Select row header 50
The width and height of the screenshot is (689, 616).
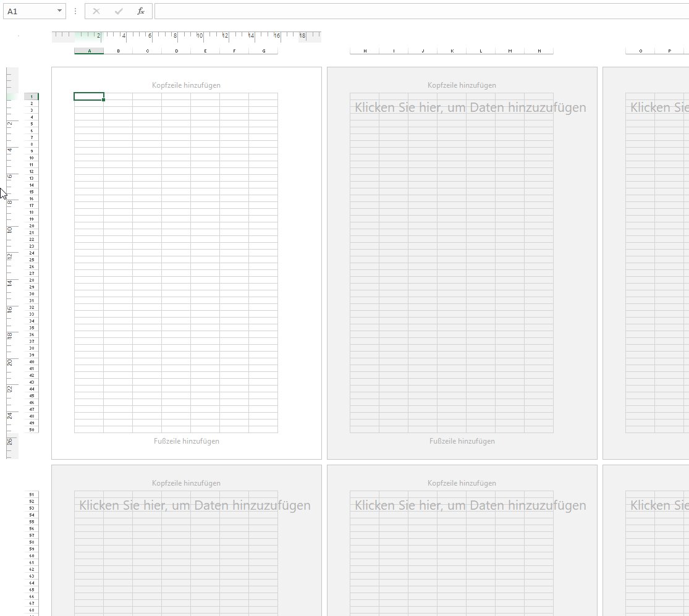32,429
